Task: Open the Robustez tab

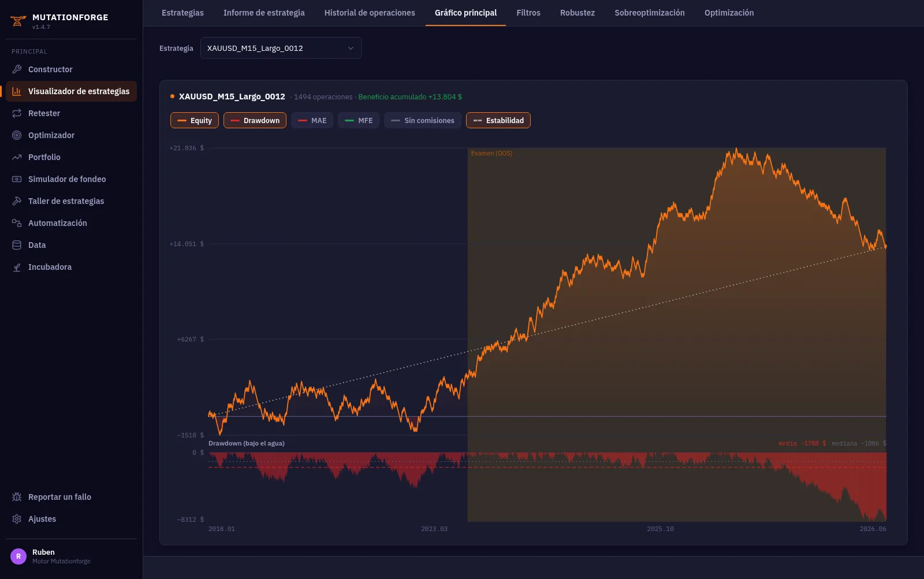Action: 577,13
